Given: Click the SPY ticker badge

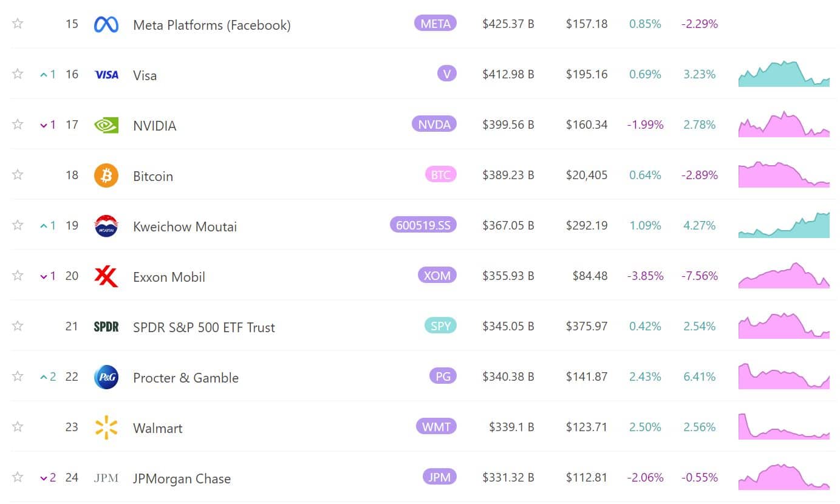Looking at the screenshot, I should point(440,326).
